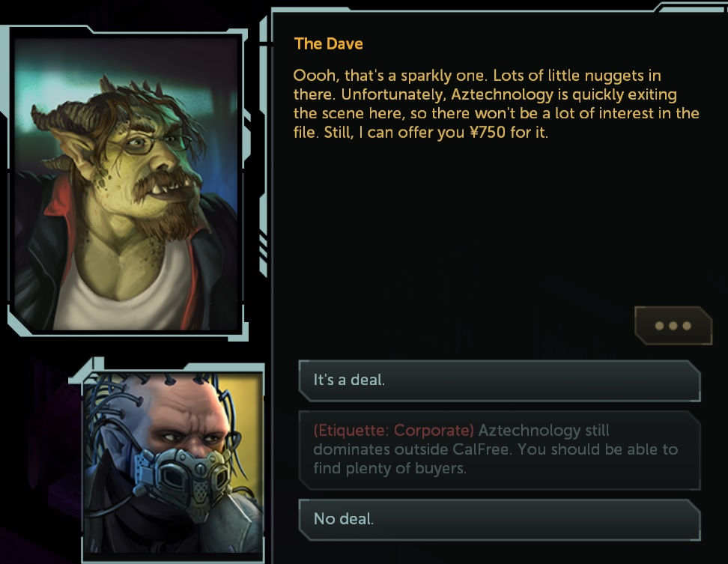Pick the "No deal." reply
The image size is (728, 564).
(500, 520)
